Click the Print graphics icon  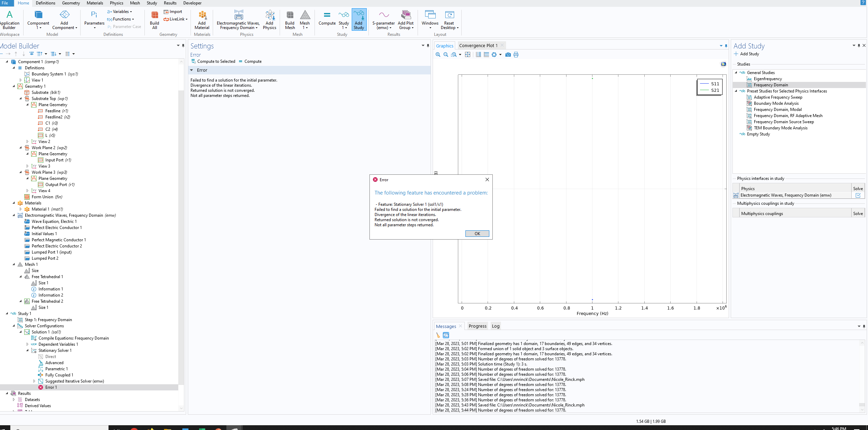click(x=516, y=55)
